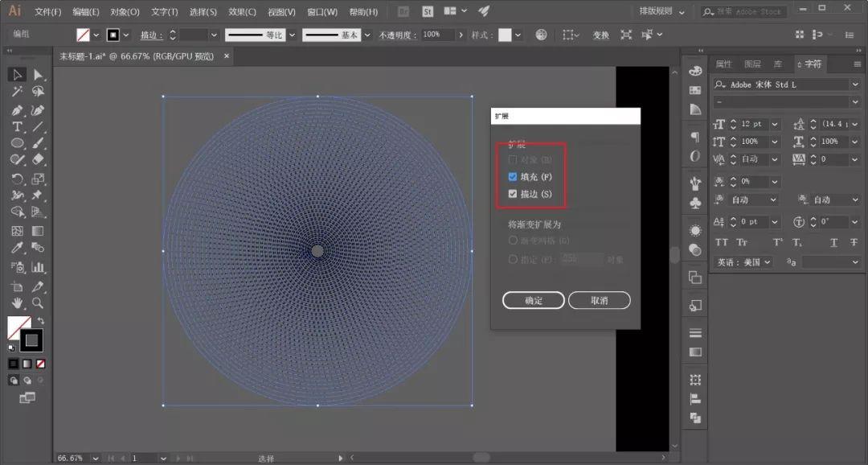The image size is (868, 465).
Task: Click the 描边 link in control bar
Action: pos(150,35)
